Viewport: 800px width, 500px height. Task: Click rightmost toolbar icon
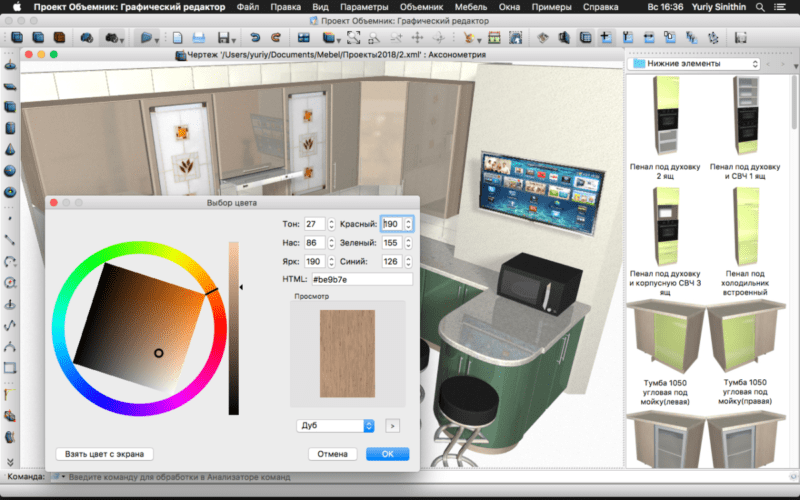[740, 38]
